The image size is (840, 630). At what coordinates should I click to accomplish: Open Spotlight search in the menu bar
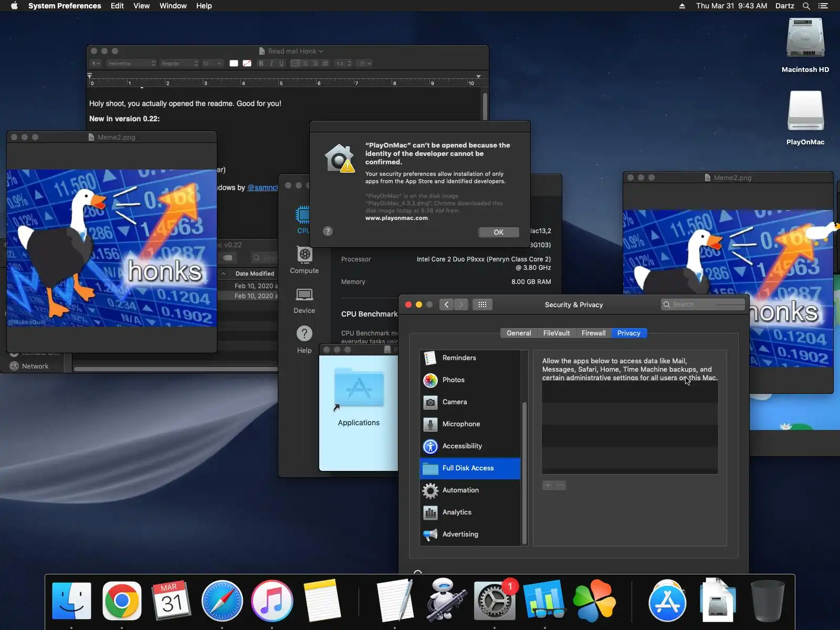pyautogui.click(x=806, y=6)
